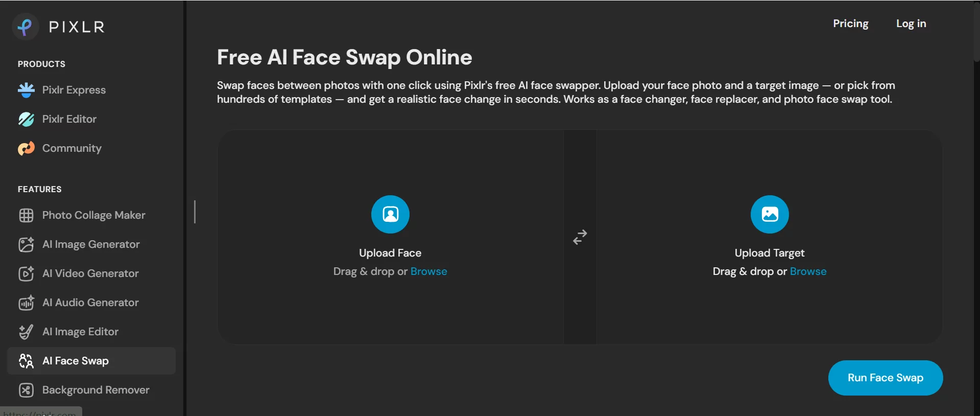Open Pixlr Express from the sidebar
This screenshot has width=980, height=416.
pos(62,90)
